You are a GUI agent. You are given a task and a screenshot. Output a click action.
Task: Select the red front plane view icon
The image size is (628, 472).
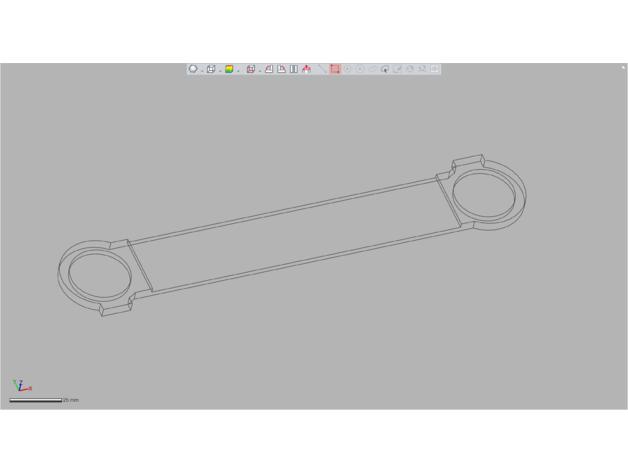tap(269, 69)
